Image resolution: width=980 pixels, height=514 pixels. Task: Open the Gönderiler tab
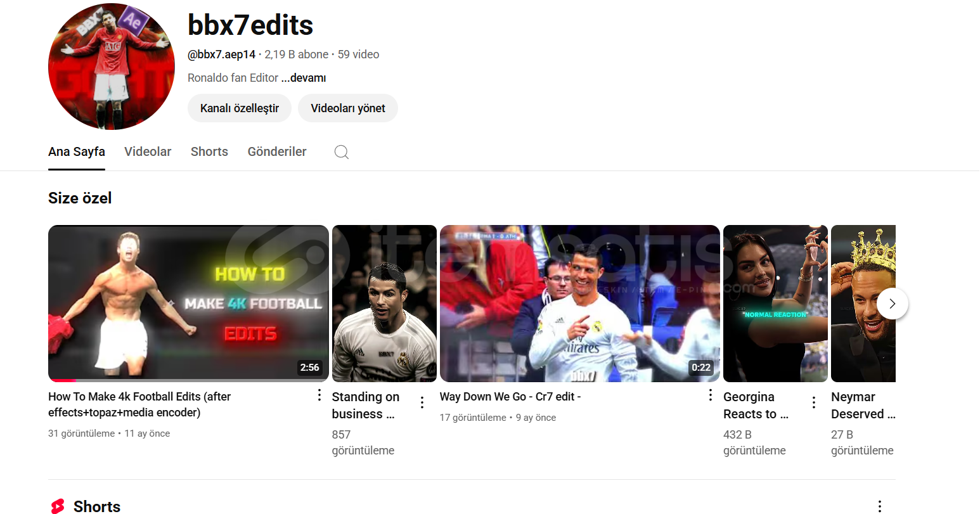click(277, 151)
